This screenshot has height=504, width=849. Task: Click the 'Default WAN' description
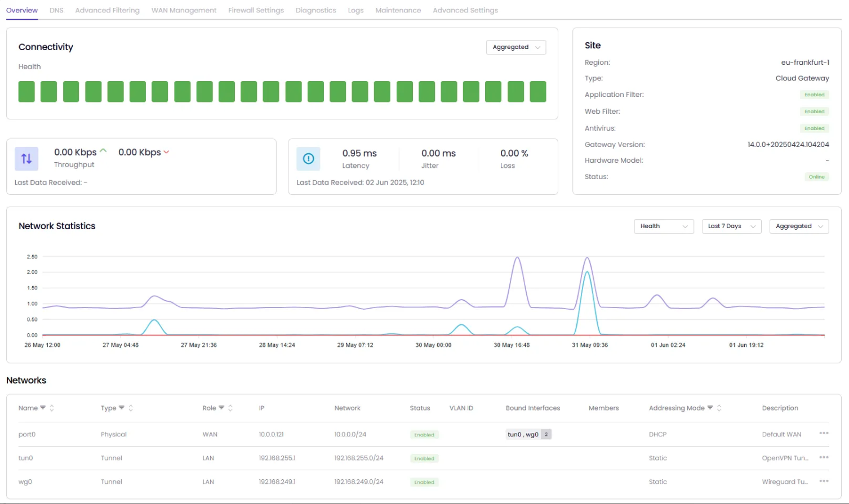pyautogui.click(x=781, y=434)
